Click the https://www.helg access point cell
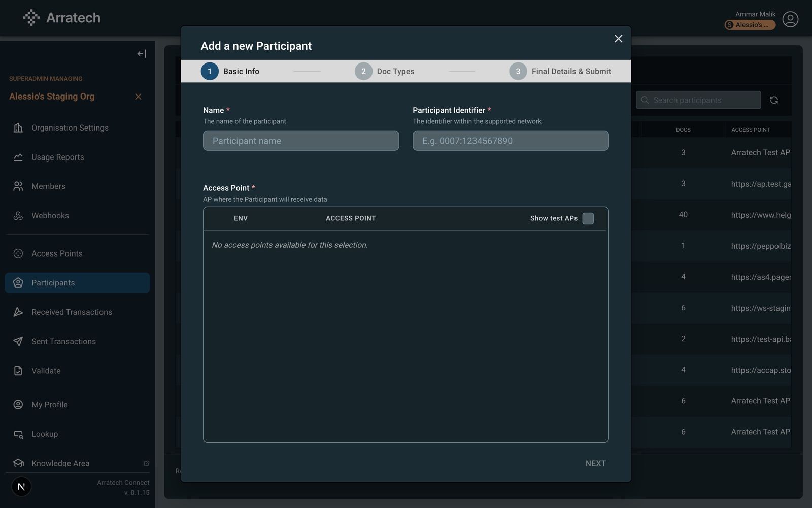Image resolution: width=812 pixels, height=508 pixels. pyautogui.click(x=761, y=215)
